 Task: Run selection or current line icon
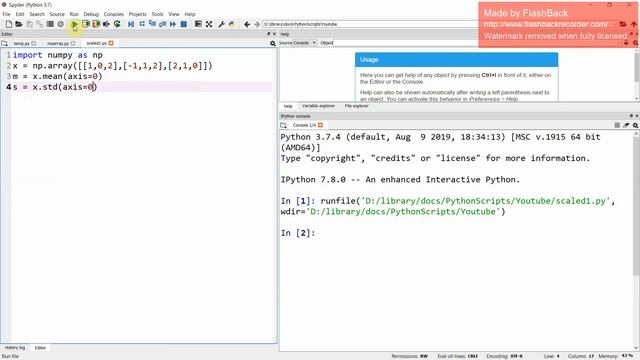(106, 24)
